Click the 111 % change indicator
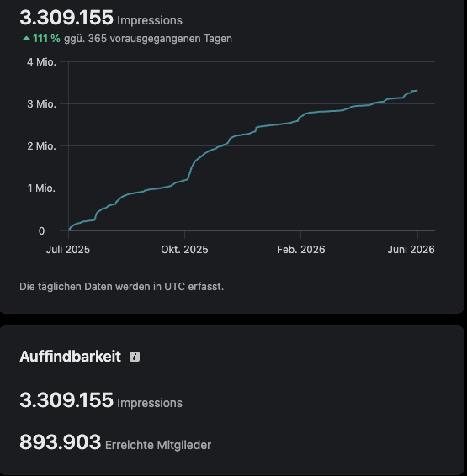This screenshot has height=476, width=467. [x=46, y=39]
